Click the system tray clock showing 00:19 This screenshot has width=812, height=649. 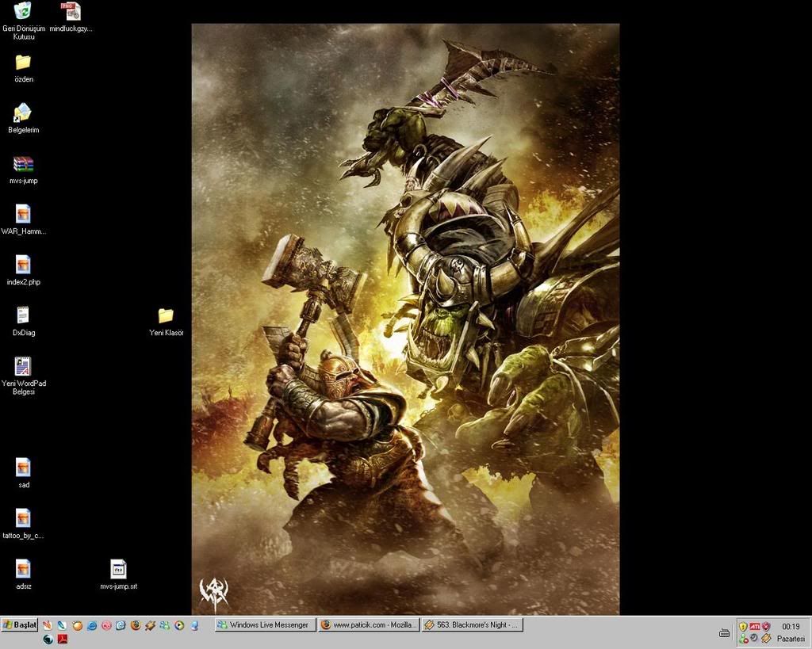pyautogui.click(x=790, y=627)
